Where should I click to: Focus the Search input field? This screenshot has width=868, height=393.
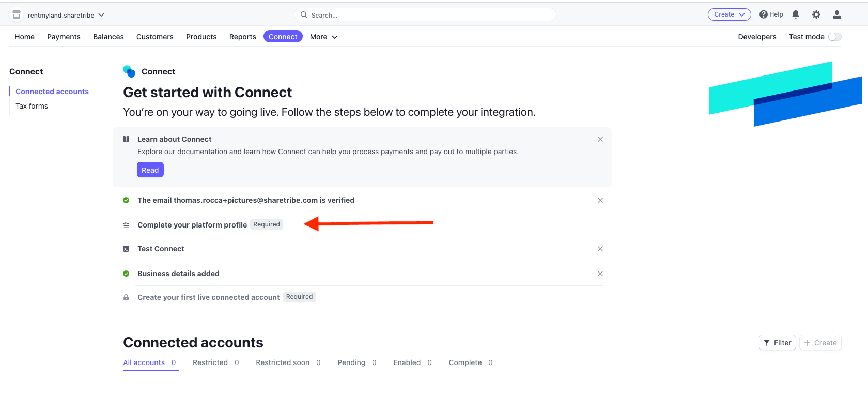(429, 15)
